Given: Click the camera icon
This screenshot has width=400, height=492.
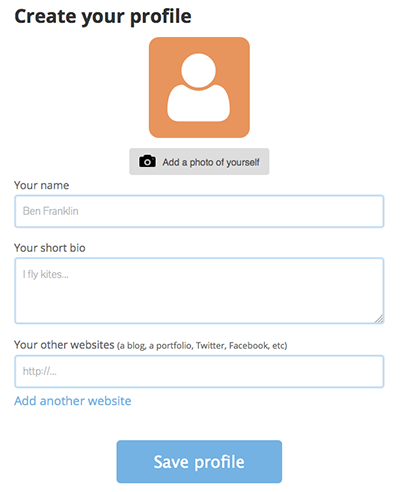Looking at the screenshot, I should pyautogui.click(x=147, y=161).
